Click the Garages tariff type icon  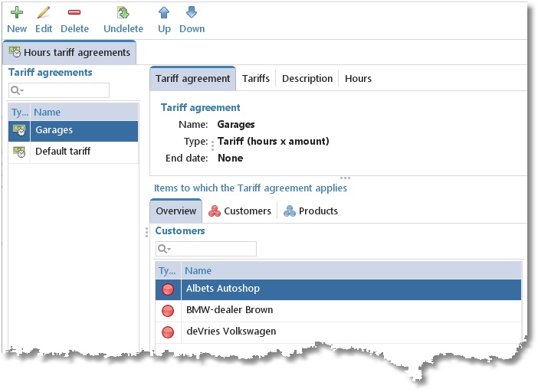(19, 131)
